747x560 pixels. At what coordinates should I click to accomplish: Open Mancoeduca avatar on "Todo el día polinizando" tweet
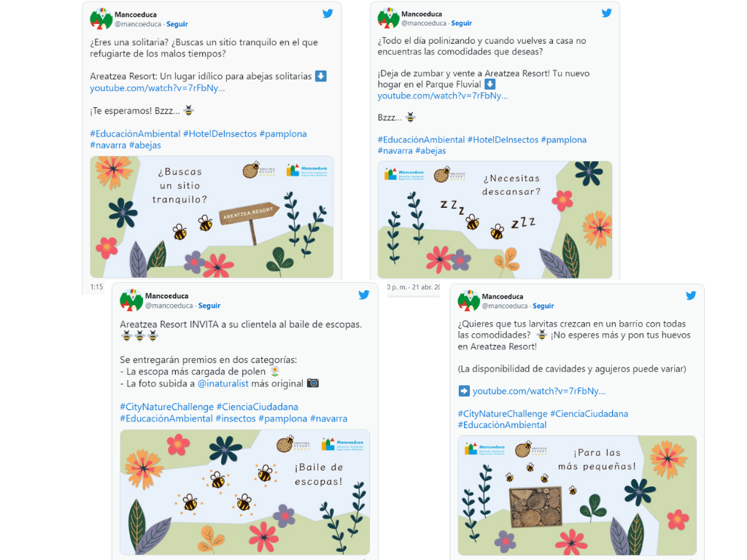click(x=389, y=18)
